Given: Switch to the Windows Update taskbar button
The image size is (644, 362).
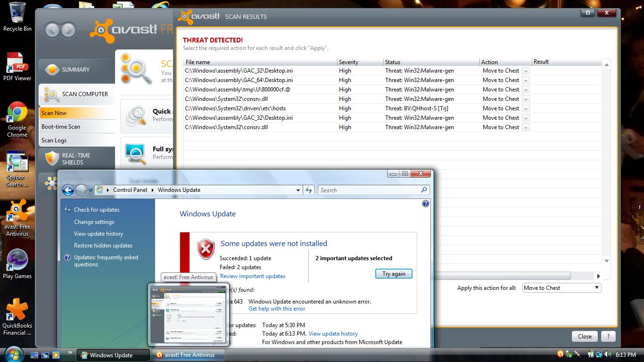Looking at the screenshot, I should pyautogui.click(x=113, y=355).
